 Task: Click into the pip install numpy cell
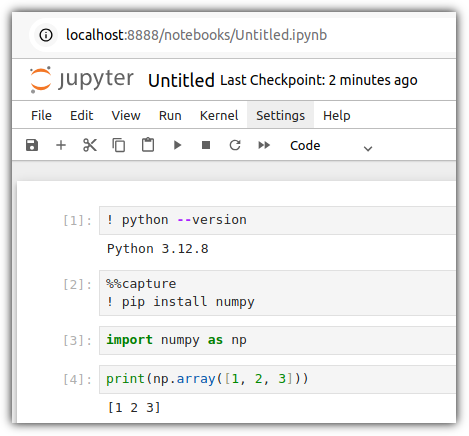[x=277, y=293]
